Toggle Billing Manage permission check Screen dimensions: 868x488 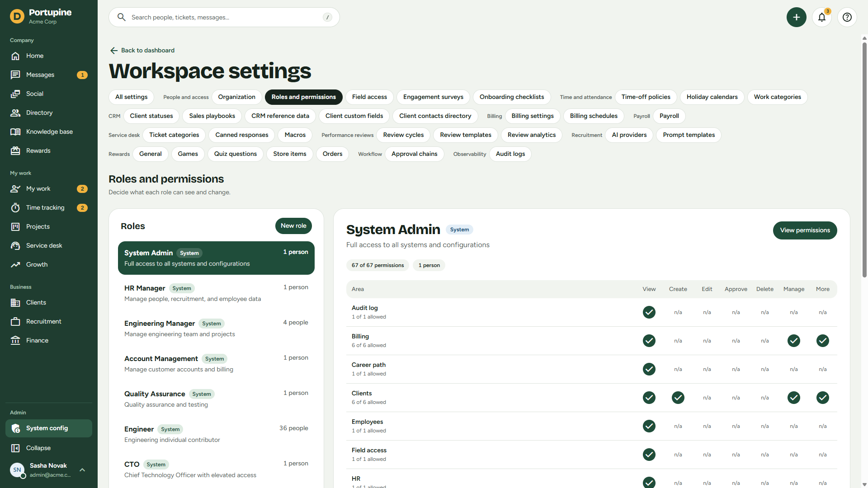[794, 341]
